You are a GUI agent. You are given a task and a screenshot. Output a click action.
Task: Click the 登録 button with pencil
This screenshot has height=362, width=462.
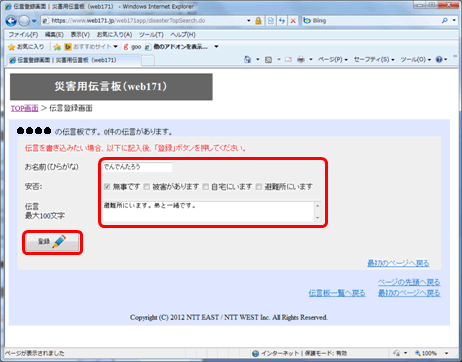[x=52, y=242]
